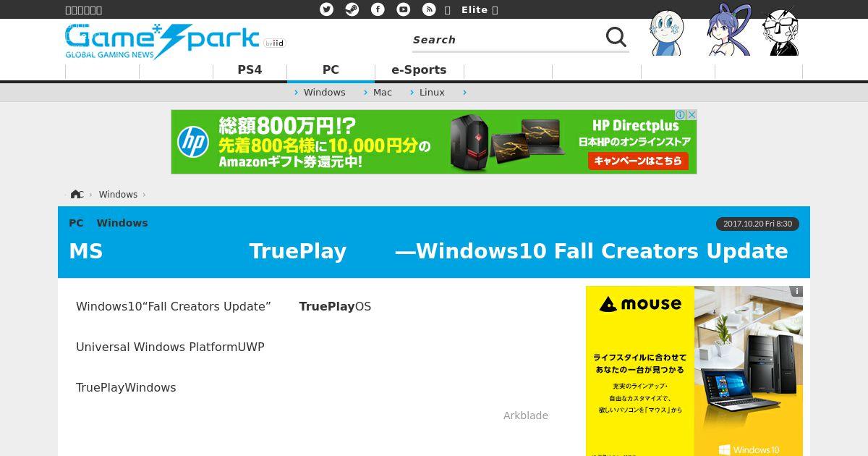The height and width of the screenshot is (456, 868).
Task: Click the Universal Windows Platform paragraph text
Action: 170,347
